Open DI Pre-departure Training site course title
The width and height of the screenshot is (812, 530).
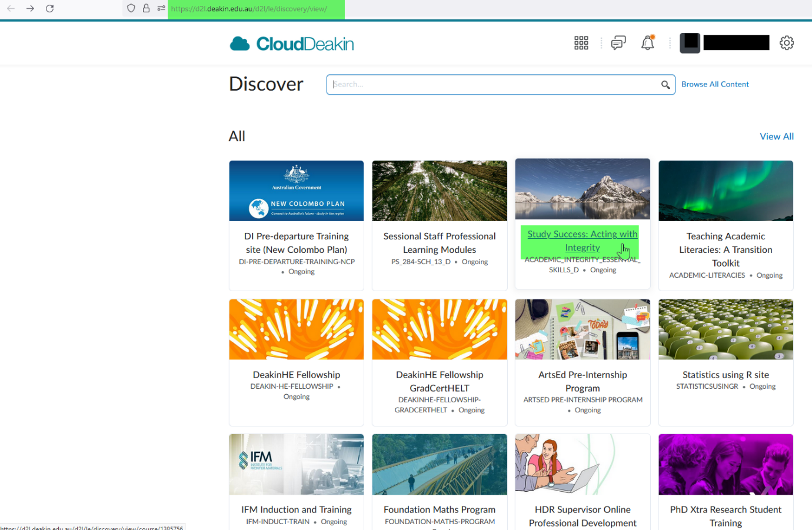pos(297,243)
